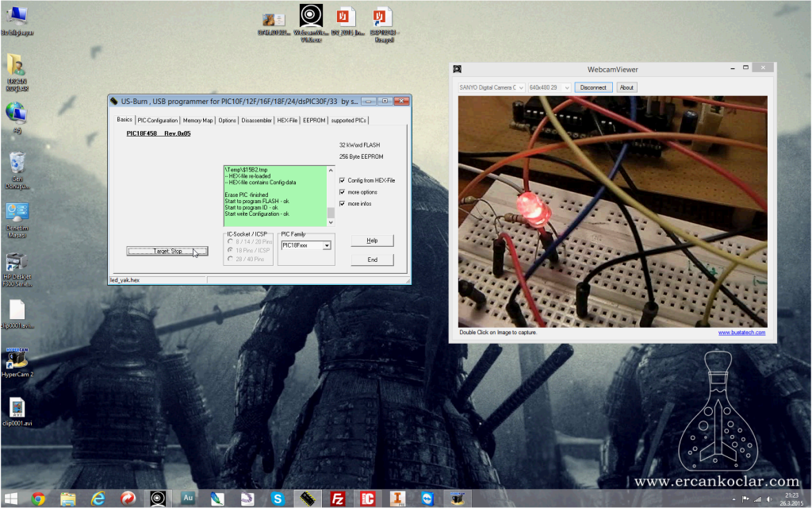Open Google Chrome from the taskbar

click(38, 498)
